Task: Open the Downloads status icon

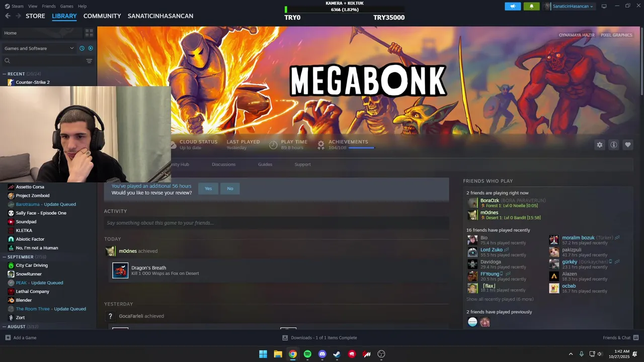Action: [x=285, y=338]
